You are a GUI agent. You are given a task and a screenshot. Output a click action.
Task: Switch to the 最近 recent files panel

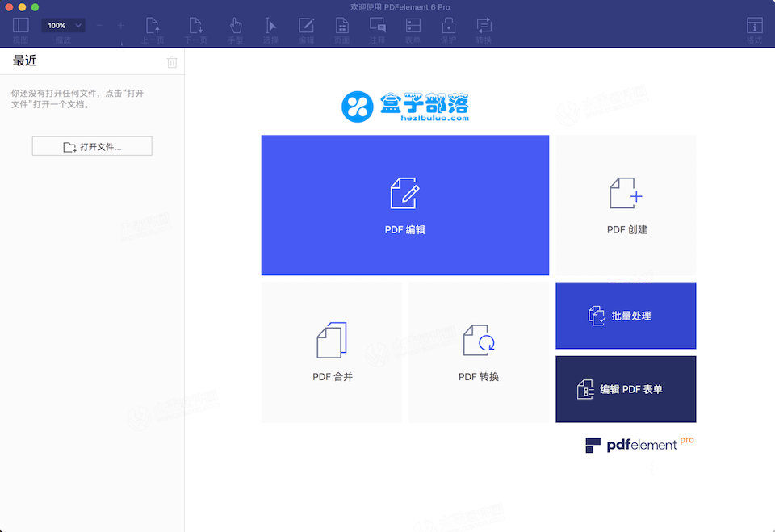pyautogui.click(x=24, y=61)
